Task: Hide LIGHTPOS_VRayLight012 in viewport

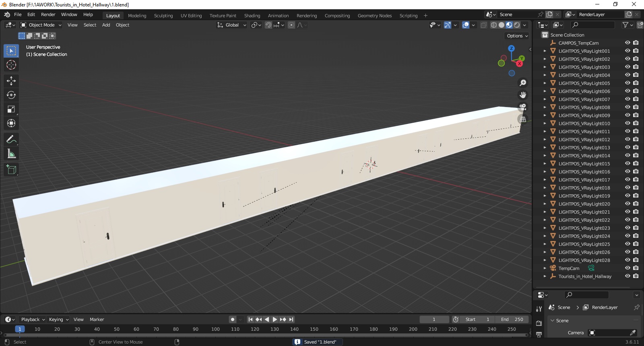Action: click(x=627, y=140)
